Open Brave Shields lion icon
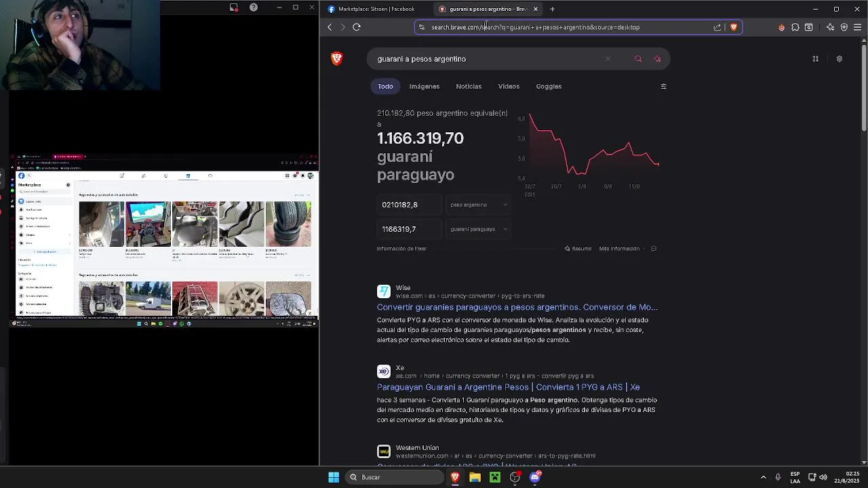Image resolution: width=868 pixels, height=488 pixels. [733, 27]
